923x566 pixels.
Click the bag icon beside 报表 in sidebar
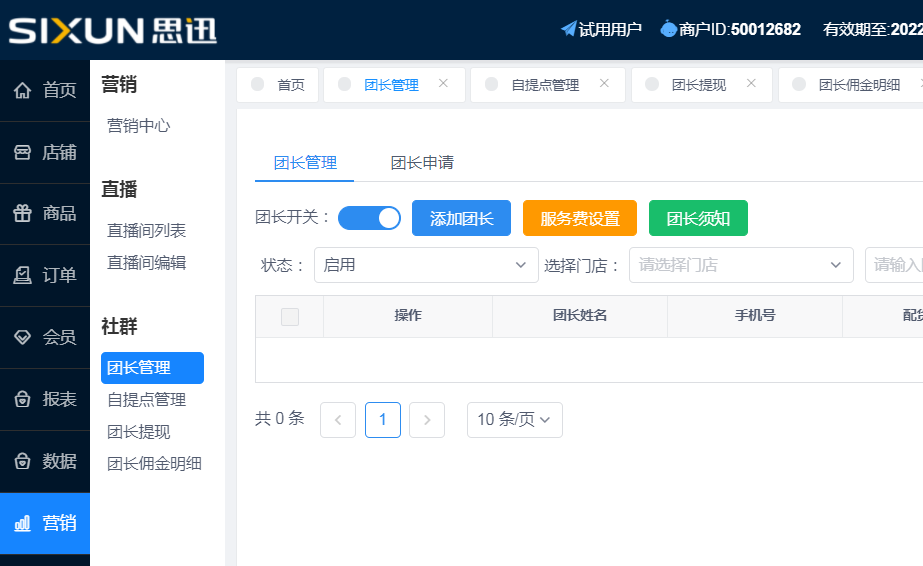pos(22,399)
